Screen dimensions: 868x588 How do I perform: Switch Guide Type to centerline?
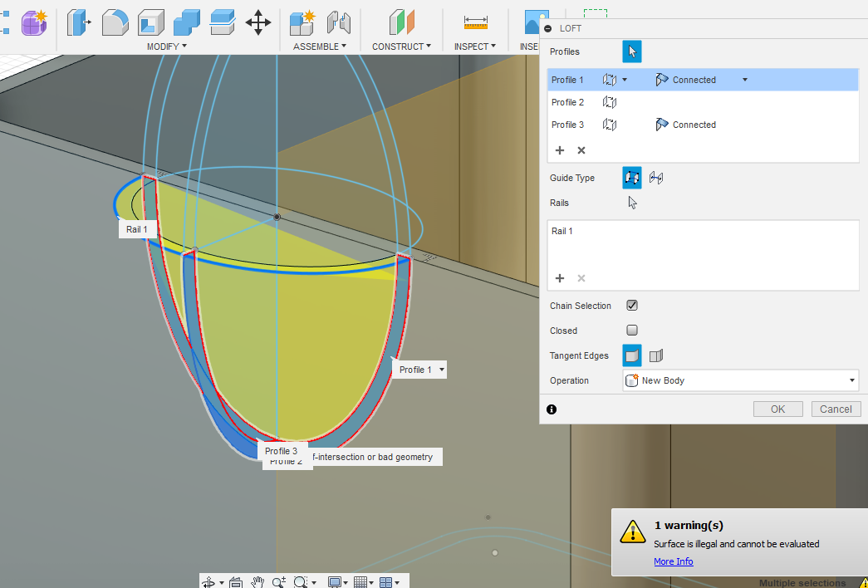click(x=655, y=177)
